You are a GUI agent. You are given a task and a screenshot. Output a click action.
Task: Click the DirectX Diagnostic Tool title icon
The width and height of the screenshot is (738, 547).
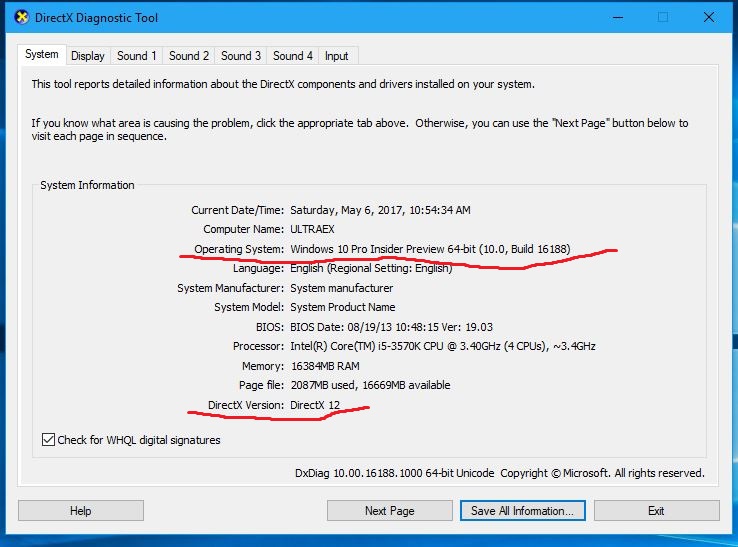click(21, 17)
